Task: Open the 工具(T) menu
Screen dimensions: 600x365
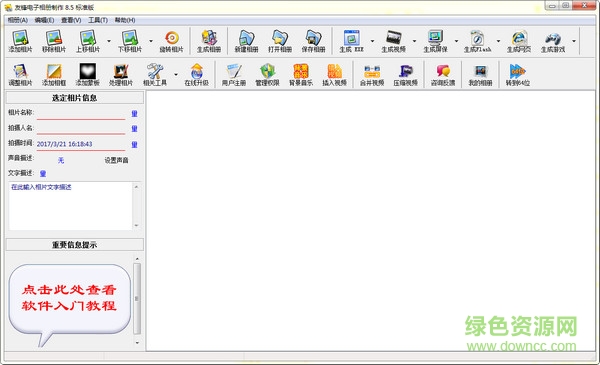Action: tap(98, 20)
